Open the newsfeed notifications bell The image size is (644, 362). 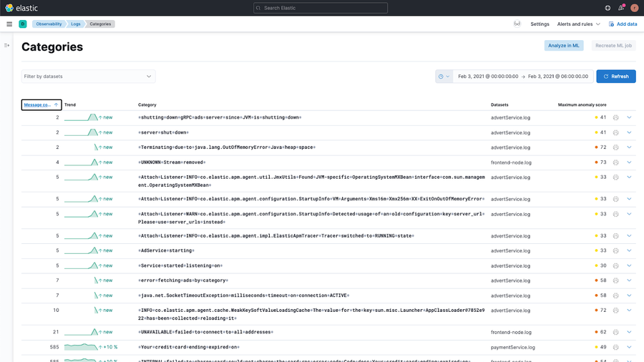click(621, 8)
